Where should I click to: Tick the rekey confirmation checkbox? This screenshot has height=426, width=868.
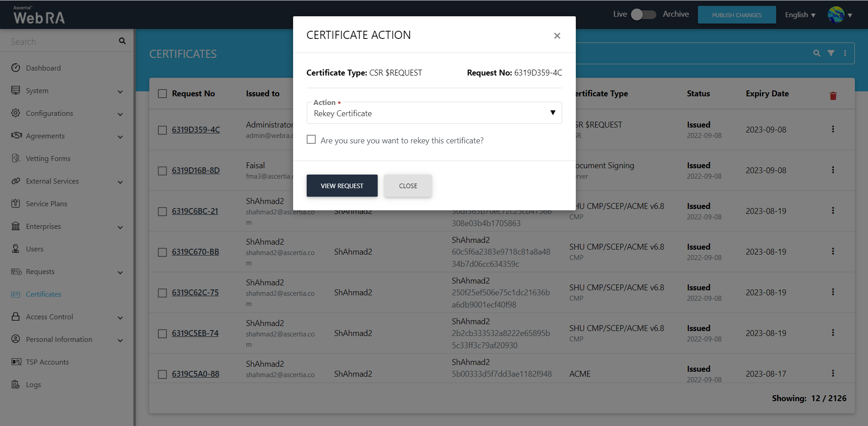tap(311, 140)
